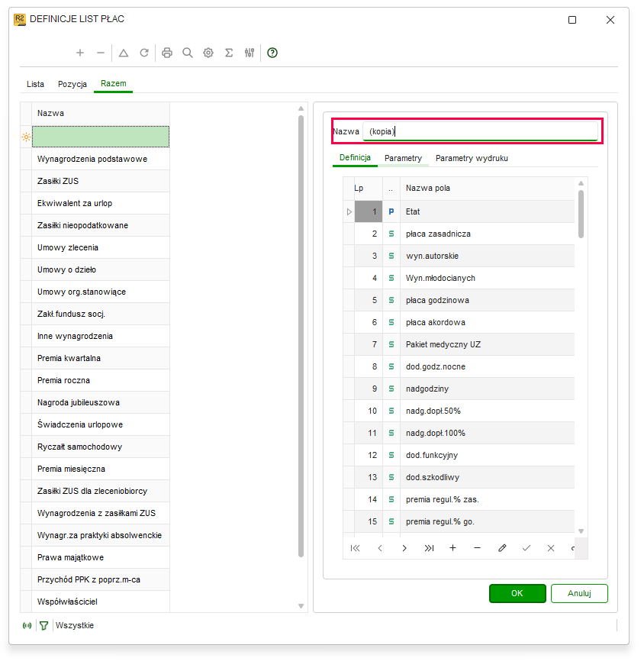Select the 'Ryczałt samochodowy' list row
The width and height of the screenshot is (644, 671).
point(101,447)
